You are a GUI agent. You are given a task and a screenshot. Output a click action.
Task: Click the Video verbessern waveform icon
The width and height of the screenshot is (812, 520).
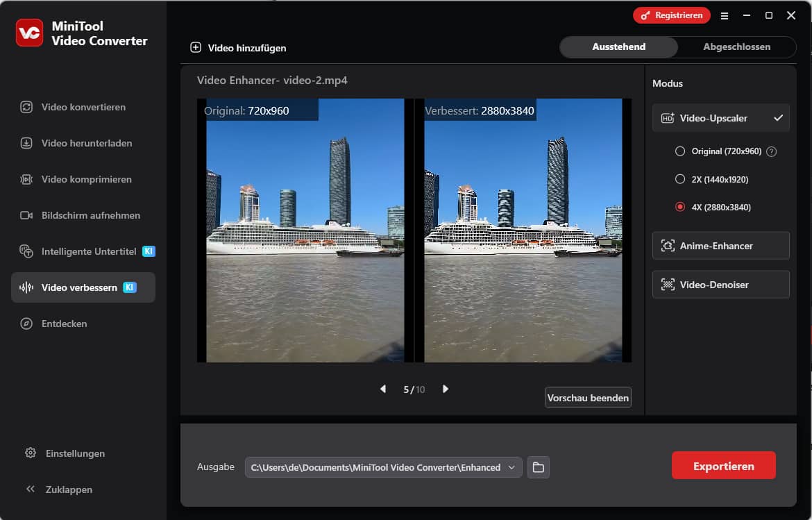[x=26, y=287]
